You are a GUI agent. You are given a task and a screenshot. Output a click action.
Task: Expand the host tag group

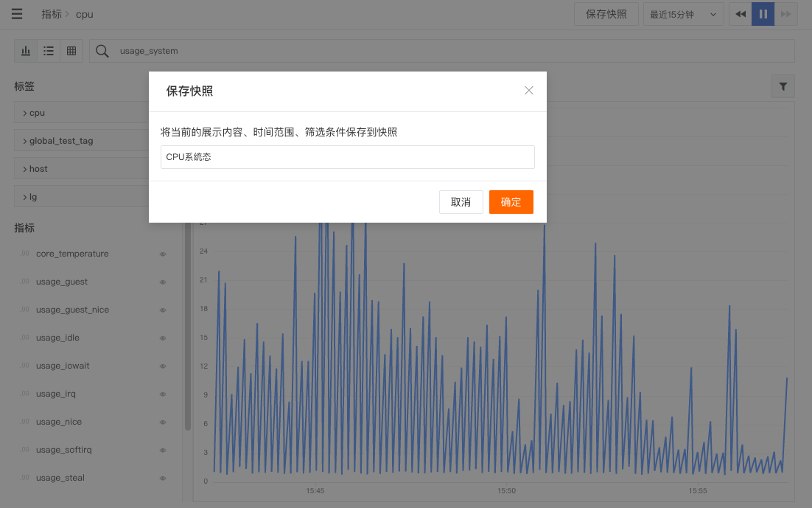pos(82,168)
